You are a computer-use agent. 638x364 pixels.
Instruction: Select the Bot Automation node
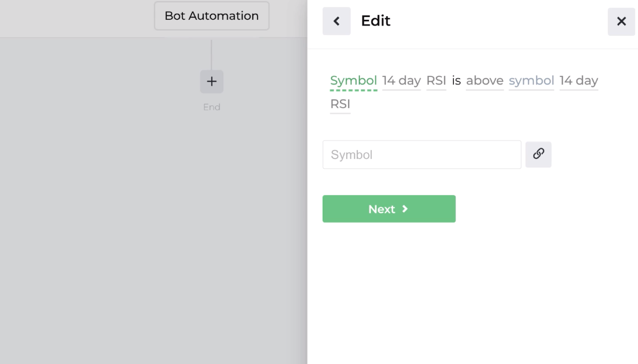point(212,16)
